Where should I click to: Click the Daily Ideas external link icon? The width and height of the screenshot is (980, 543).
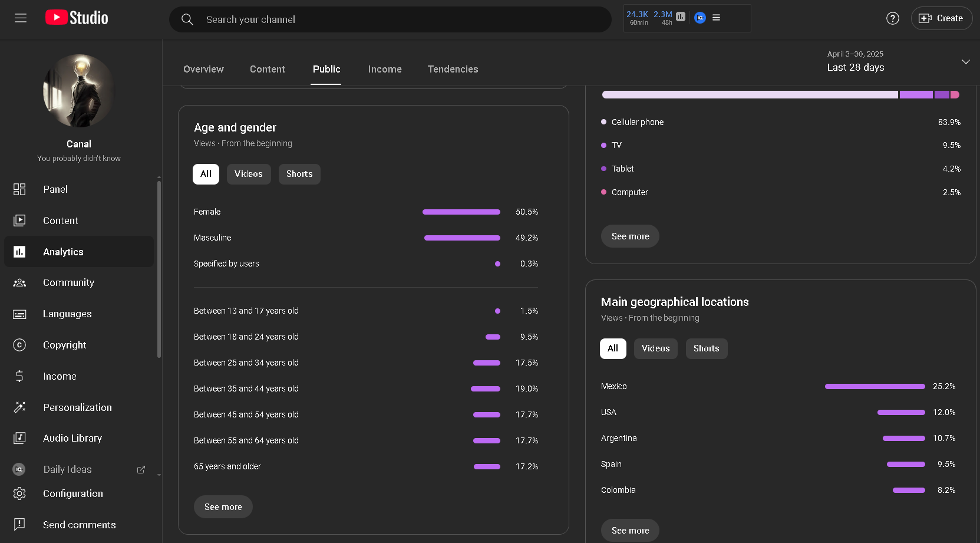click(141, 470)
